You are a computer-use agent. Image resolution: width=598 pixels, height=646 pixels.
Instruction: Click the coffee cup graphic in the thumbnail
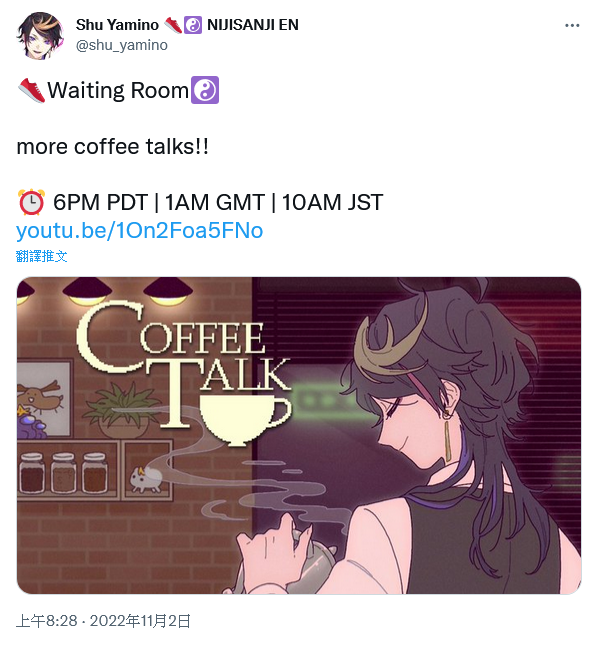(244, 421)
